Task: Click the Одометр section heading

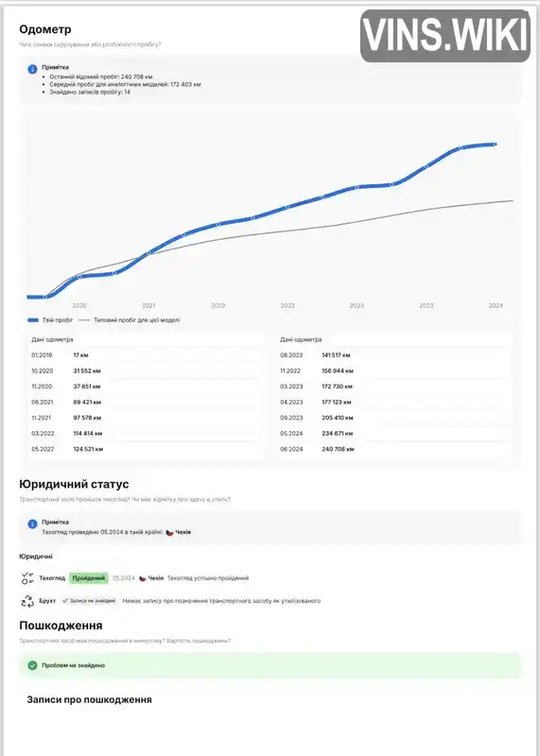Action: pyautogui.click(x=45, y=29)
